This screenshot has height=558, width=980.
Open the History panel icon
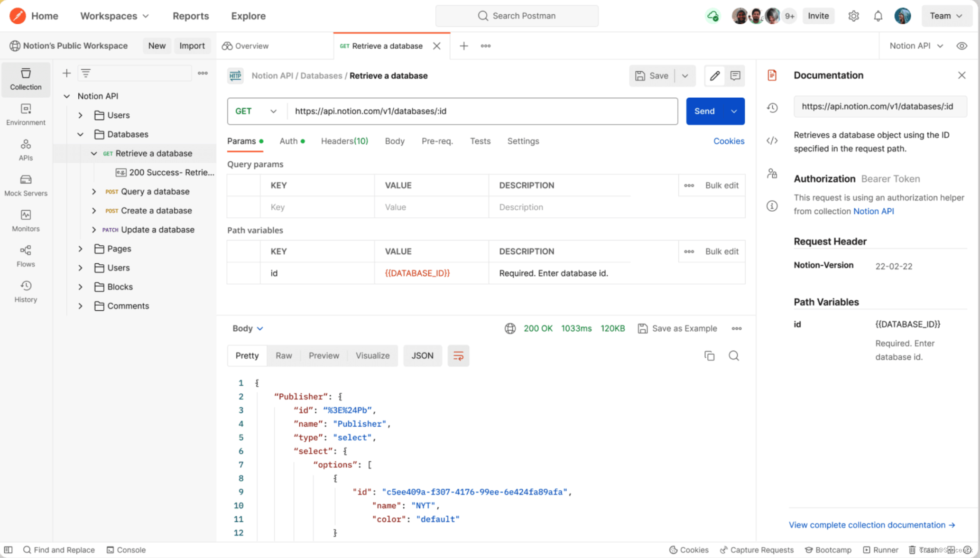pos(26,285)
